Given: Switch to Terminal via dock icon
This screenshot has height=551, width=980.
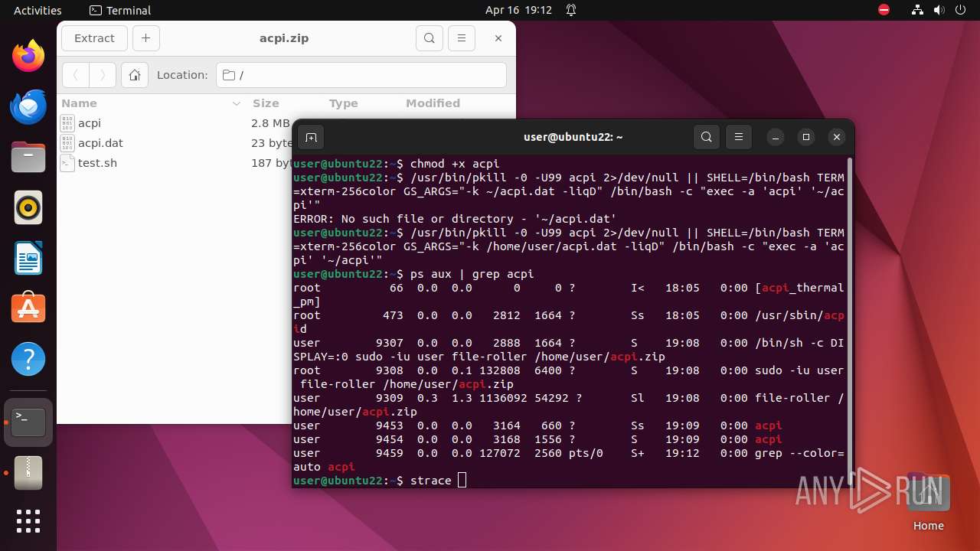Looking at the screenshot, I should pyautogui.click(x=28, y=422).
